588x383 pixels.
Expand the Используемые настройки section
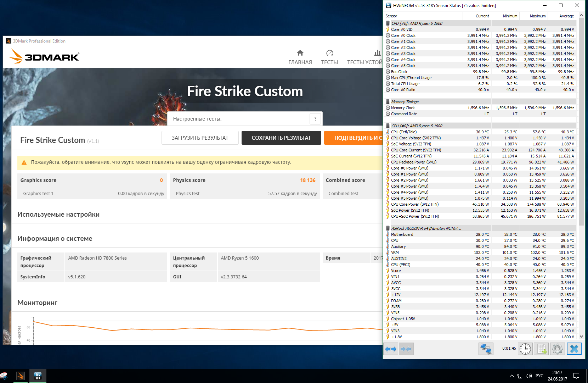click(58, 215)
